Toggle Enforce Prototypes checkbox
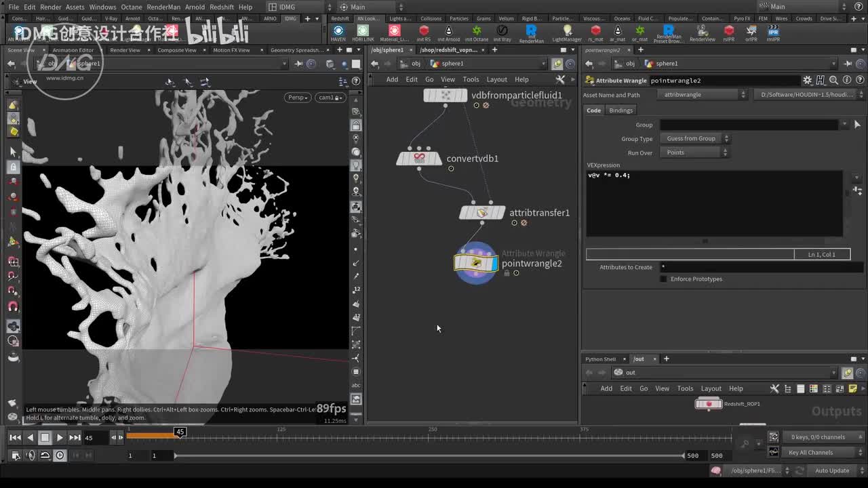Viewport: 868px width, 488px height. tap(663, 279)
